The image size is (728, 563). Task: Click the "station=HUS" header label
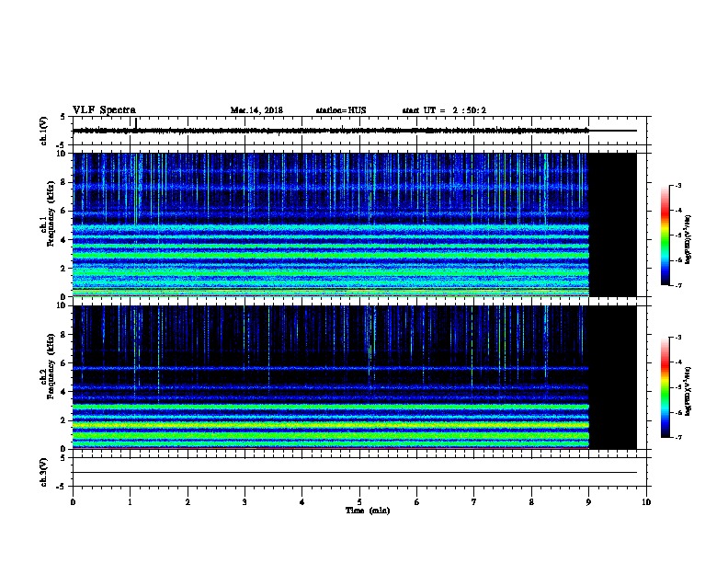[x=341, y=110]
